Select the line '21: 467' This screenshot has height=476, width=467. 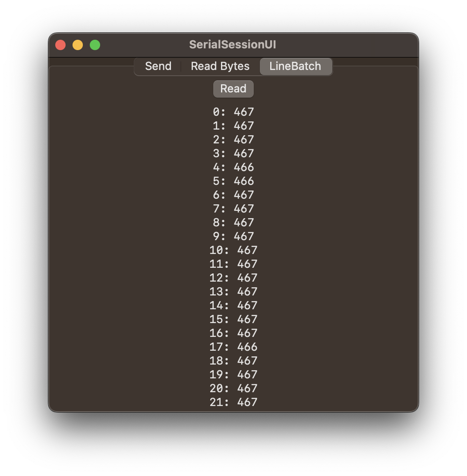(x=233, y=402)
